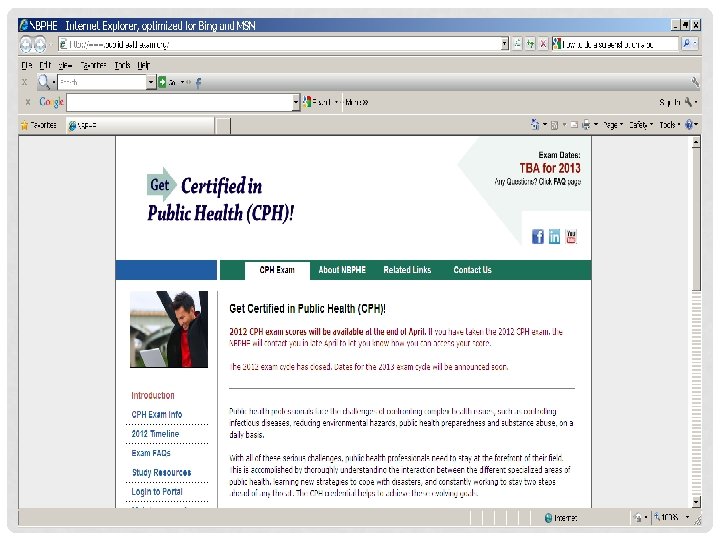Go back with the browser Back arrow
The height and width of the screenshot is (540, 720).
coord(26,44)
